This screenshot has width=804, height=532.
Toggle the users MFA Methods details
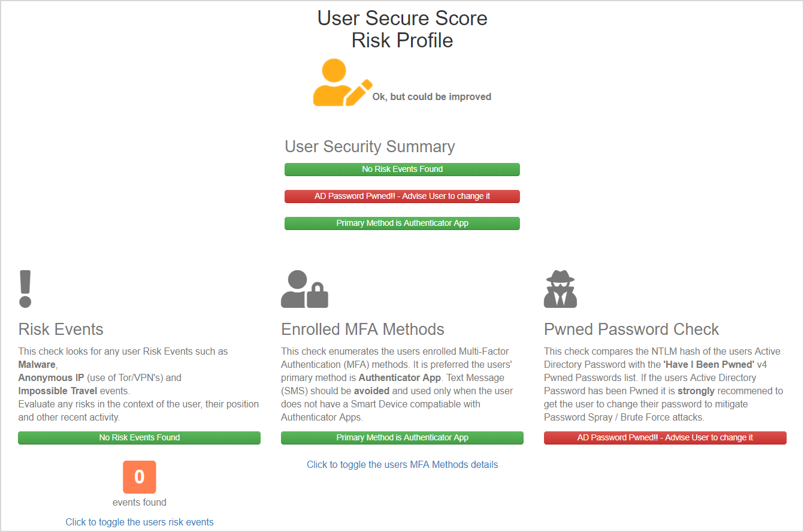(402, 464)
